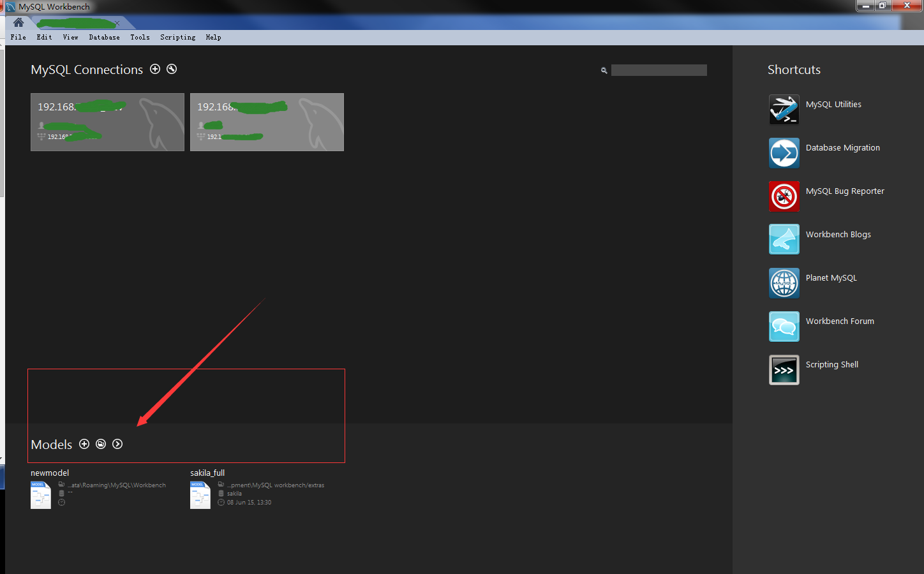Viewport: 924px width, 574px height.
Task: Click the sakila_full workbench/extras path text
Action: click(276, 485)
